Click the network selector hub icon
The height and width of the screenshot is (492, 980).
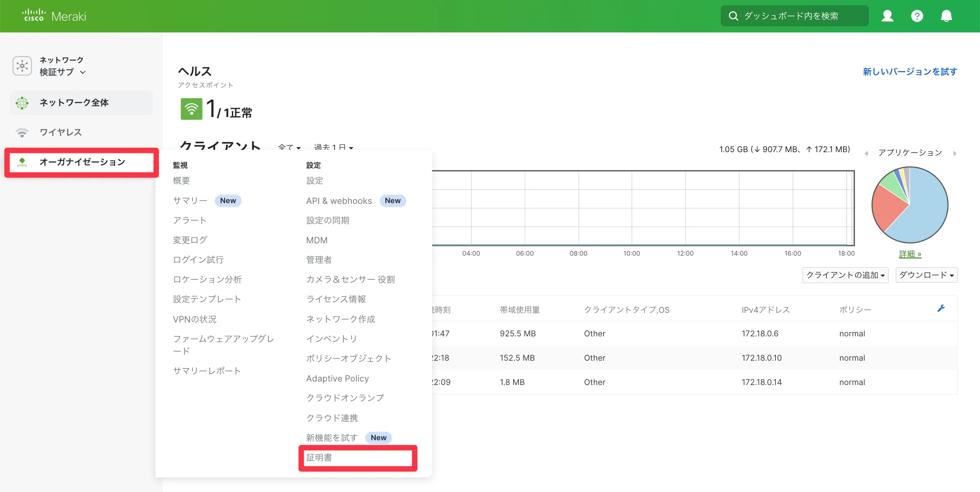[22, 66]
